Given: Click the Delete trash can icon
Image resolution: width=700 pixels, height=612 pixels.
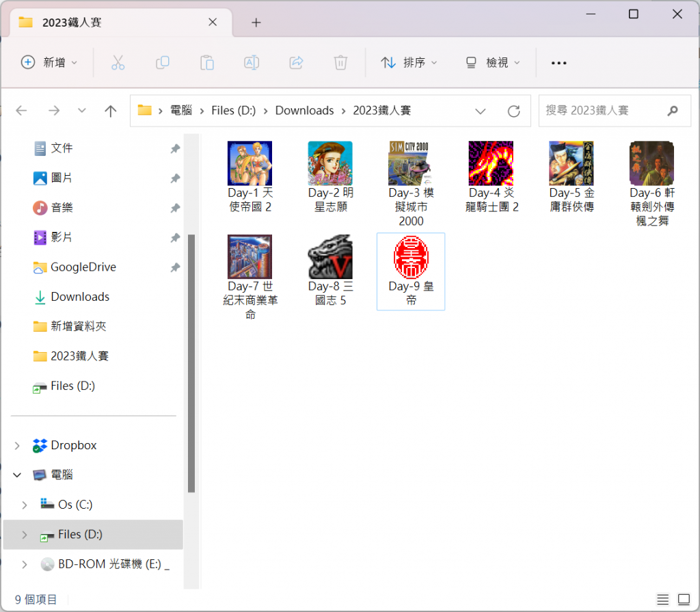Looking at the screenshot, I should (340, 62).
